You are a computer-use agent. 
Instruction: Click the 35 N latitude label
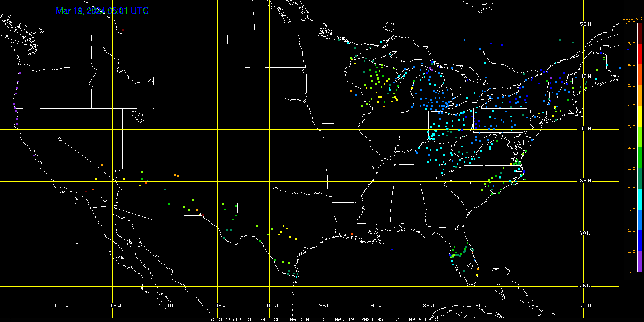(586, 181)
